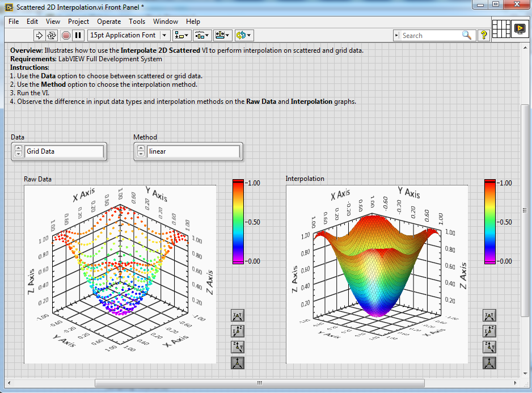
Task: Click the scroll left arrow
Action: pyautogui.click(x=9, y=383)
